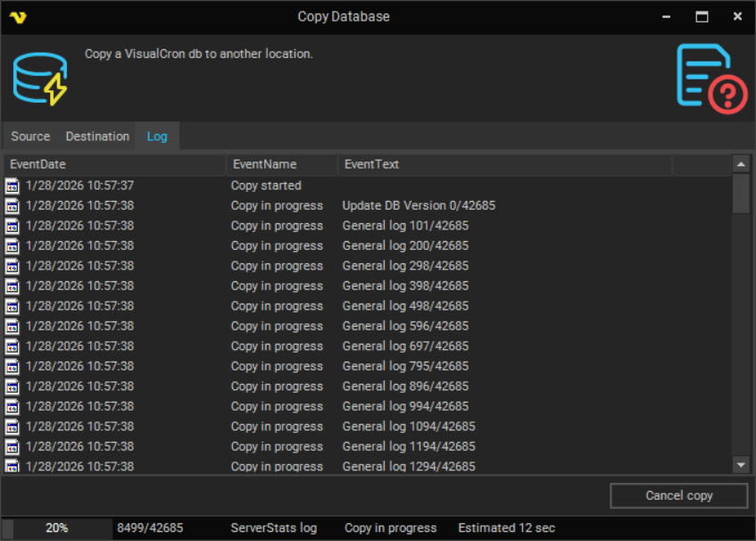Open the Destination tab
Screen dimensions: 756x541
tap(97, 137)
